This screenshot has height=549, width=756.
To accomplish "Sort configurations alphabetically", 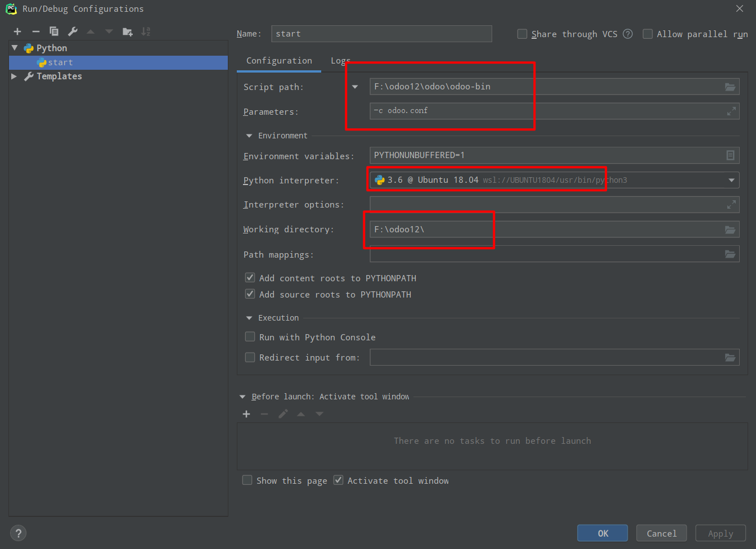I will [x=146, y=31].
